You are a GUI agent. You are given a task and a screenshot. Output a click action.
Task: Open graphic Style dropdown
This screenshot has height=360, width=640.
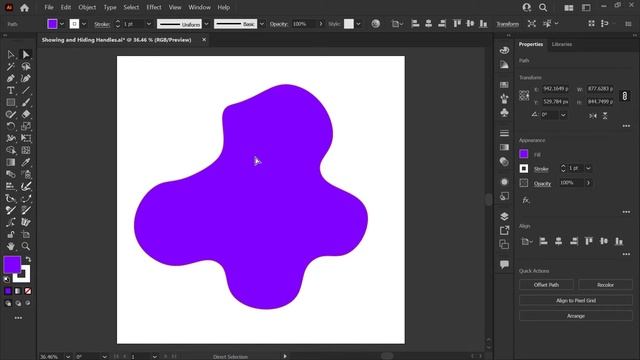coord(358,24)
